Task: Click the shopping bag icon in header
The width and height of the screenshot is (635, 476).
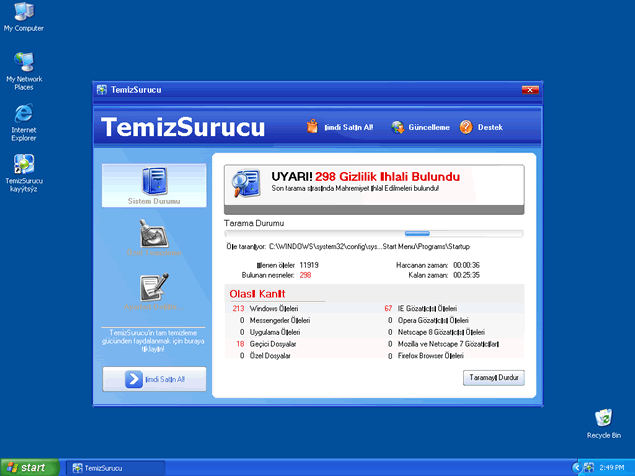Action: click(x=312, y=127)
